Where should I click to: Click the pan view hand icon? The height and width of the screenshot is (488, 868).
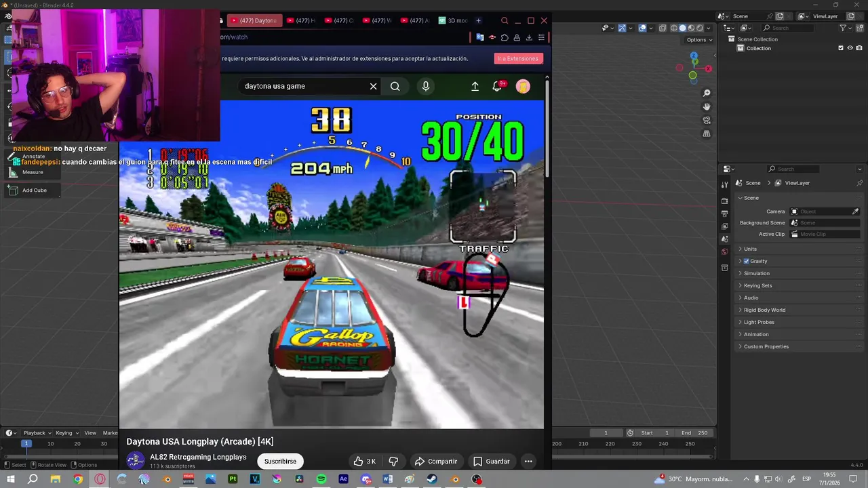tap(707, 106)
